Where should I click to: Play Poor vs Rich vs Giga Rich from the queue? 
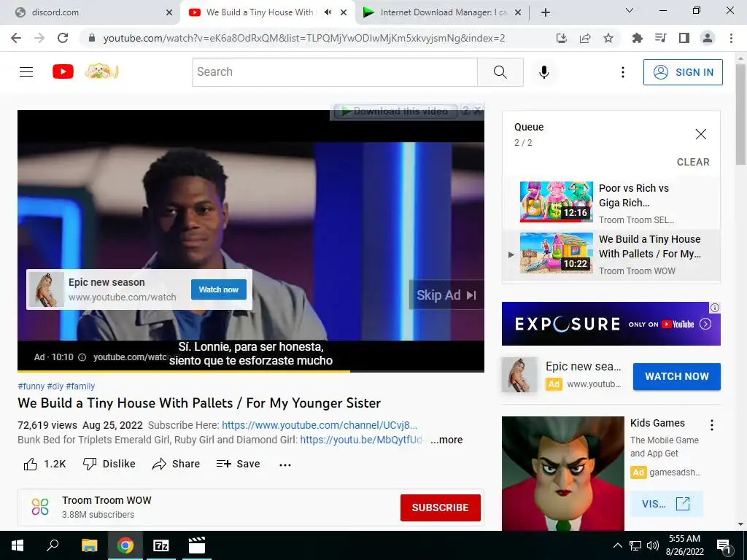pyautogui.click(x=611, y=203)
